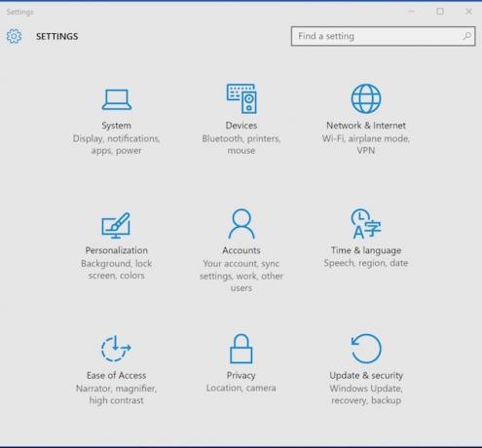The image size is (482, 448).
Task: Open the Update & security circular arrow icon
Action: point(366,349)
